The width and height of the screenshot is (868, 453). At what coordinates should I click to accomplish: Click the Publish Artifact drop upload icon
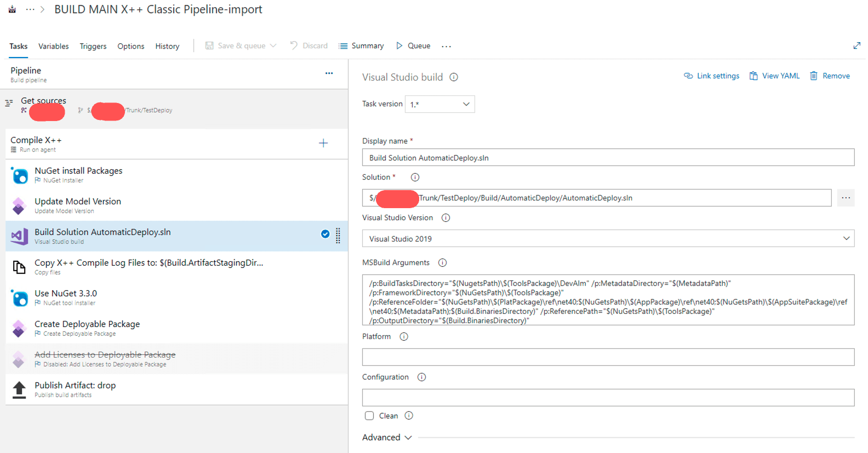(19, 390)
